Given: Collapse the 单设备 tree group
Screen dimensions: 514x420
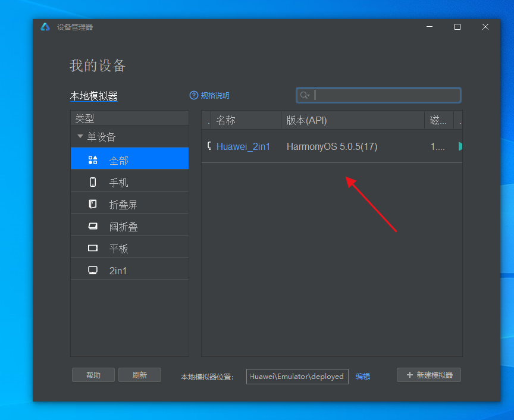Looking at the screenshot, I should coord(80,137).
